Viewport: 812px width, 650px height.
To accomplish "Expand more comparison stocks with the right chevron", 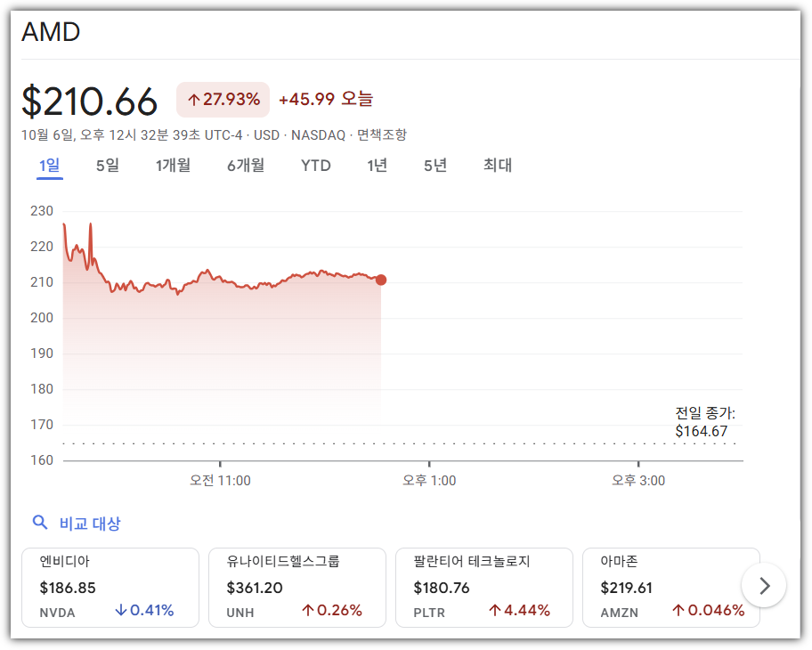I will tap(763, 587).
